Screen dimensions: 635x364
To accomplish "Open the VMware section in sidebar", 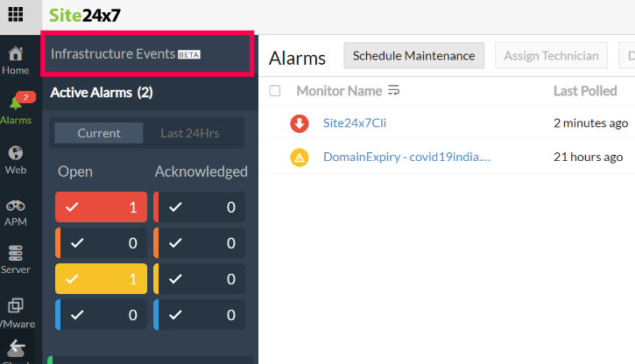I will 16,312.
